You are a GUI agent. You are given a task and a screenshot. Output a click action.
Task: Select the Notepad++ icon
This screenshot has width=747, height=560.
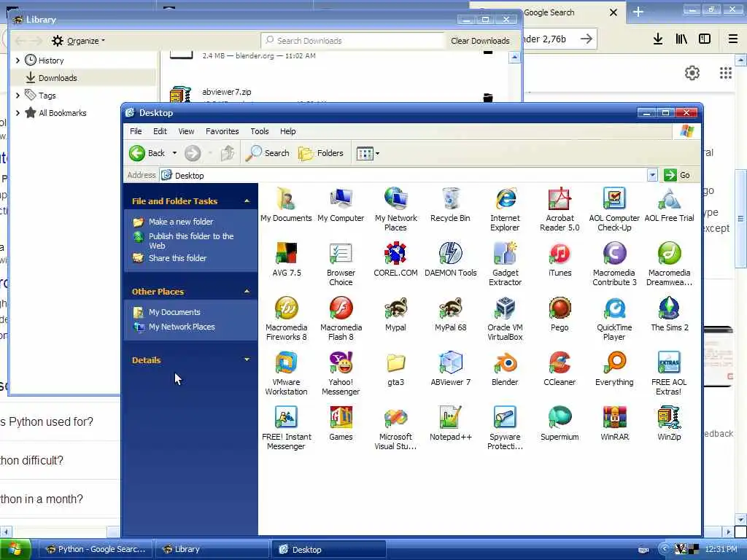pyautogui.click(x=450, y=424)
